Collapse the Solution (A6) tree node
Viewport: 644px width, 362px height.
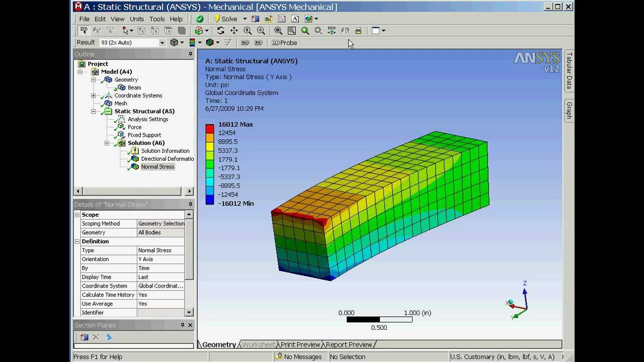[107, 143]
